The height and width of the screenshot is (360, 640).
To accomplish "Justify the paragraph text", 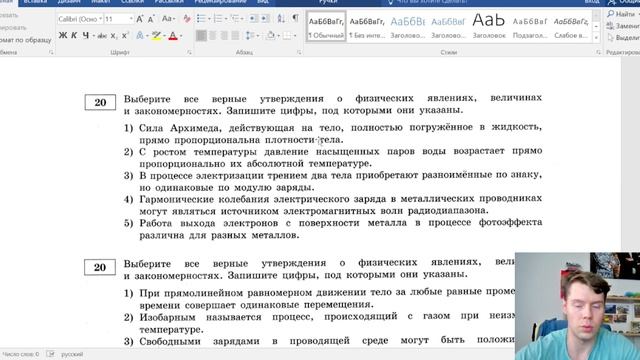I will tap(236, 36).
